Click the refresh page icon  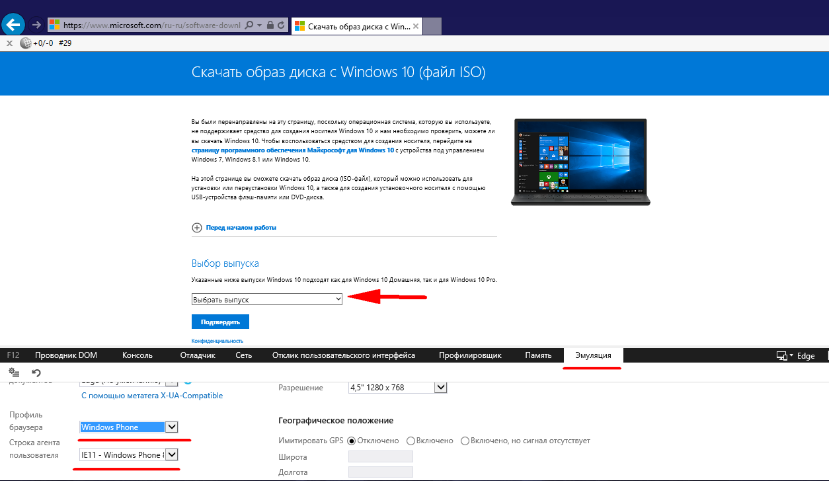[x=281, y=25]
